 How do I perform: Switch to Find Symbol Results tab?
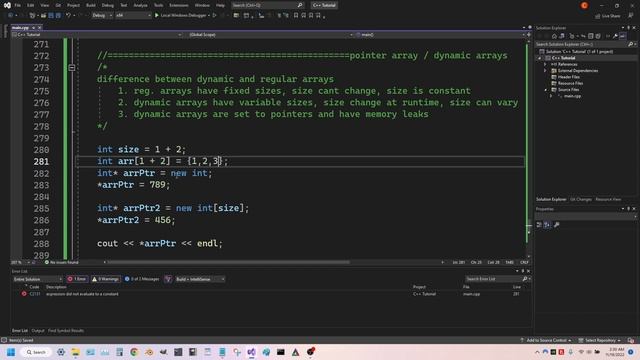pos(66,331)
